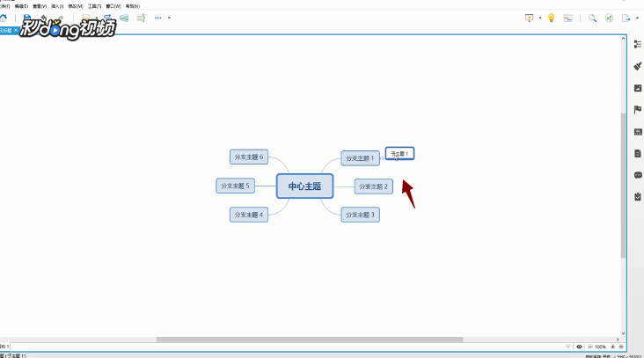Toggle the eye visibility icon in status bar

pyautogui.click(x=579, y=347)
